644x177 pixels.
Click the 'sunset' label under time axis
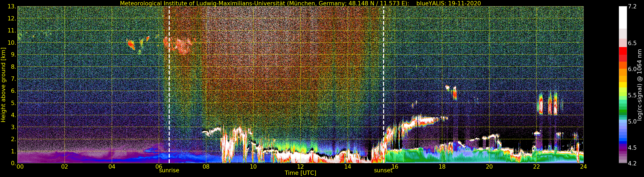click(x=383, y=171)
